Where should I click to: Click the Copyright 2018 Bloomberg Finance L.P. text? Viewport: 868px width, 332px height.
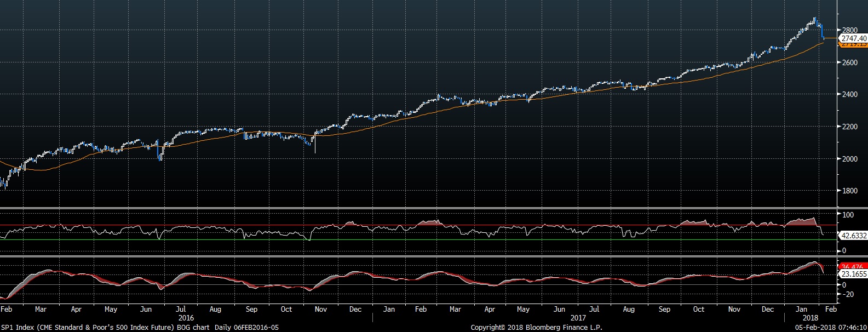pos(537,328)
